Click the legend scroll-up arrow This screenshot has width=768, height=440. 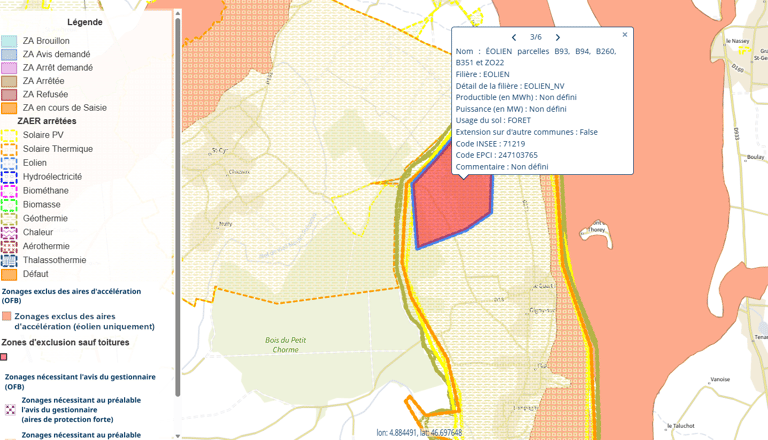coord(177,13)
